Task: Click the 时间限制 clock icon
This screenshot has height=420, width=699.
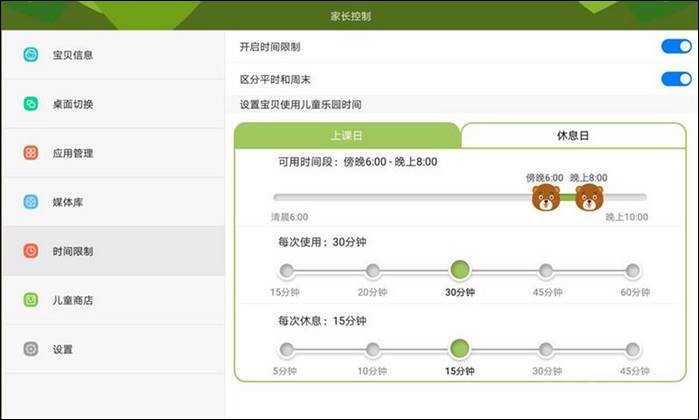Action: tap(31, 251)
